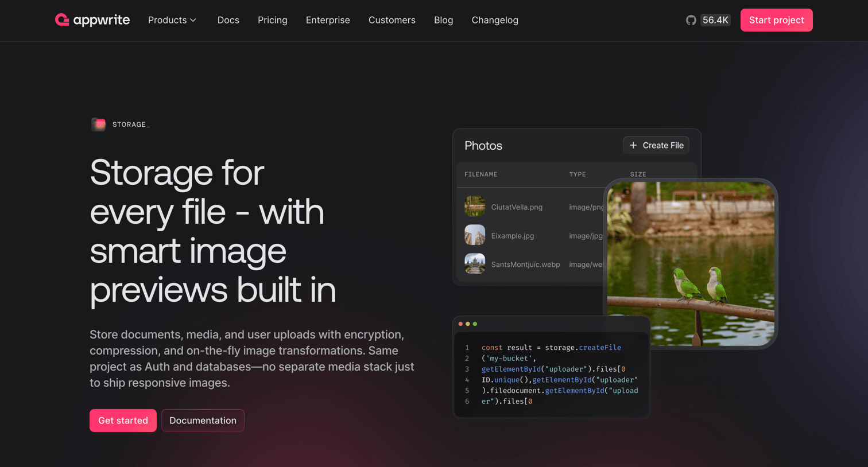The image size is (868, 467).
Task: Open the Blog link
Action: [444, 20]
